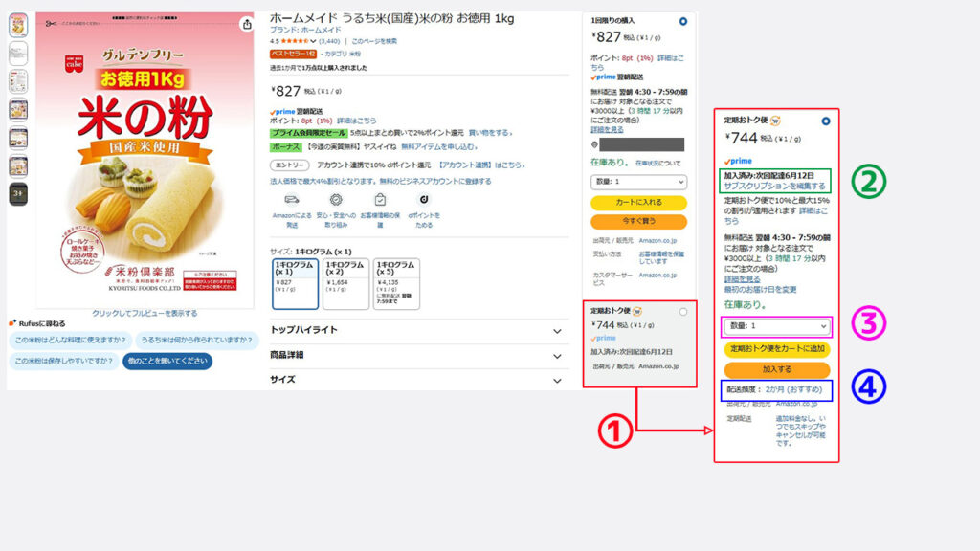Click the prime logo in the subscription panel

click(x=740, y=161)
